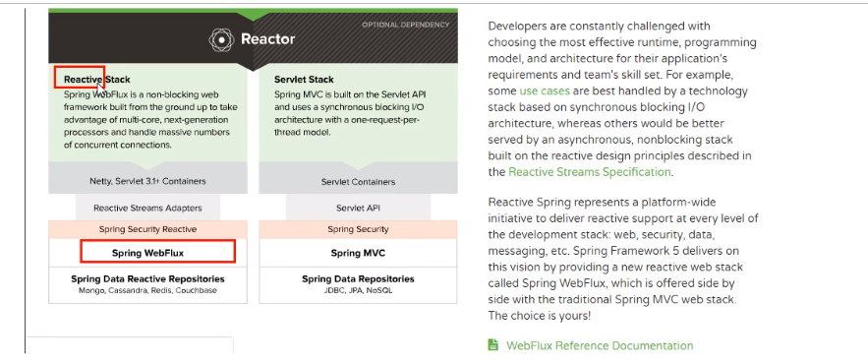Viewport: 868px width, 363px height.
Task: Open the 'use cases' link
Action: (x=545, y=91)
